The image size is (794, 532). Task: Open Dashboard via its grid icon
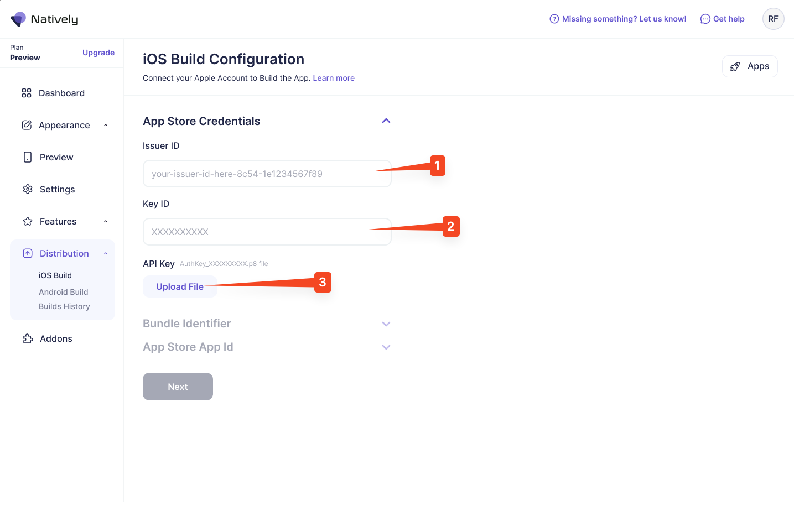tap(27, 93)
